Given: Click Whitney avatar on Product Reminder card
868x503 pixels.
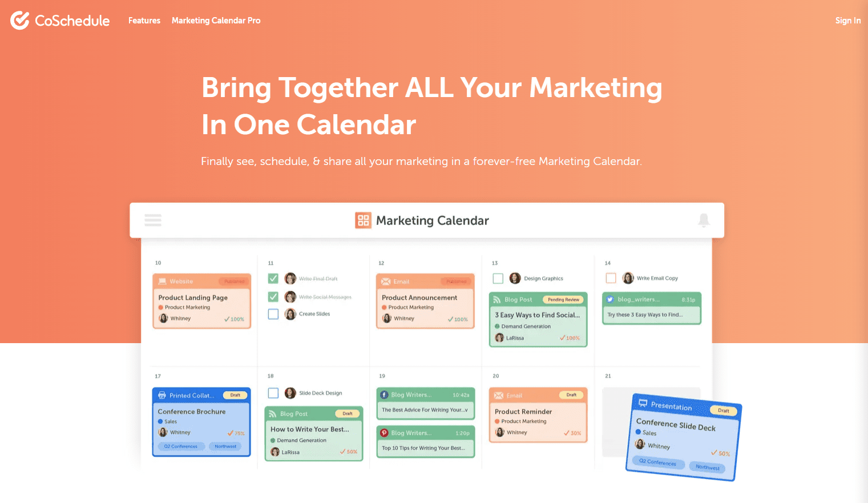Looking at the screenshot, I should [500, 432].
